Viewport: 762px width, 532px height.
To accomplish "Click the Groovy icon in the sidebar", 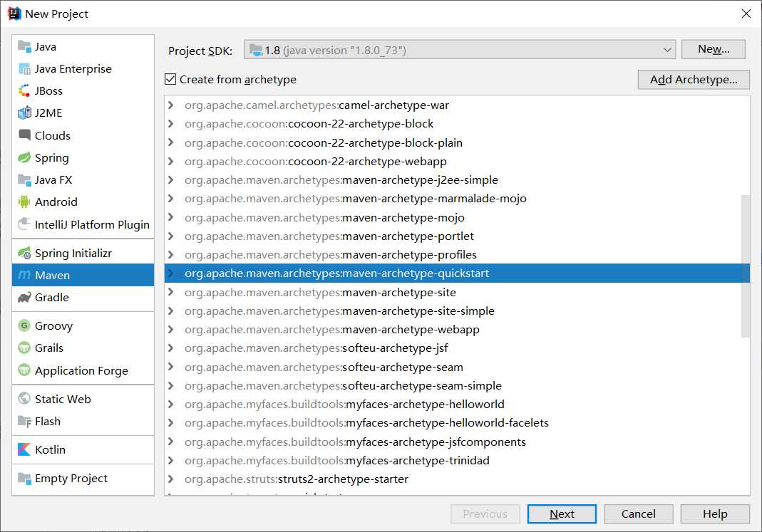I will (25, 326).
